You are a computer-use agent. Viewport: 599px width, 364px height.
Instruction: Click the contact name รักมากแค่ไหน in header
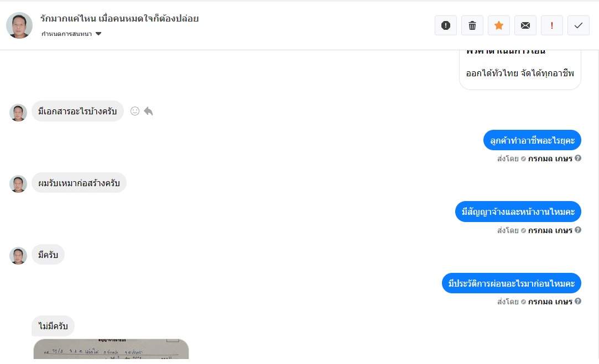(x=119, y=19)
